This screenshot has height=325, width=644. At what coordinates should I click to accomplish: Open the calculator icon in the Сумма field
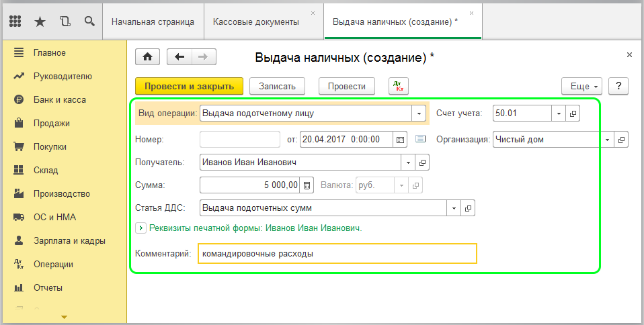(307, 185)
